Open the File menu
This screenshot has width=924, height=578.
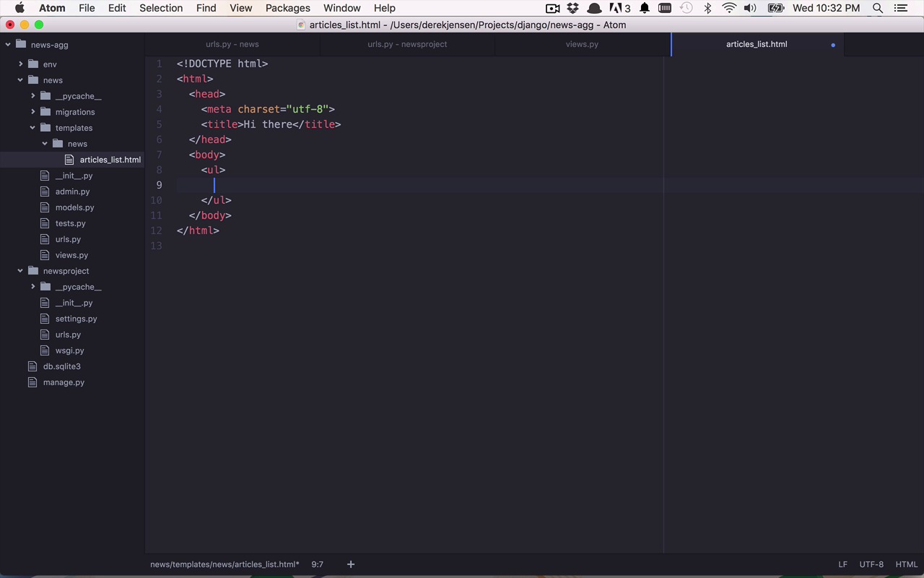pos(87,8)
